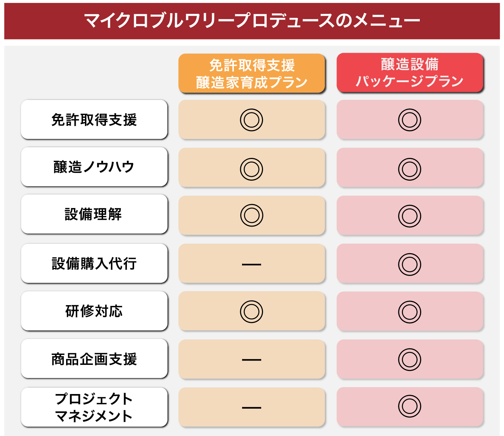Click the 免許取得支援 row label
The image size is (504, 436).
[x=94, y=120]
